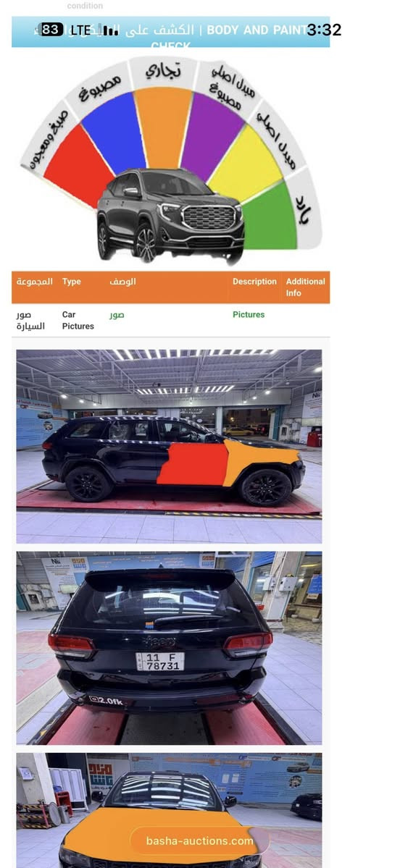Open the rear-view photo of the Jeep
400x868 pixels.
[169, 648]
